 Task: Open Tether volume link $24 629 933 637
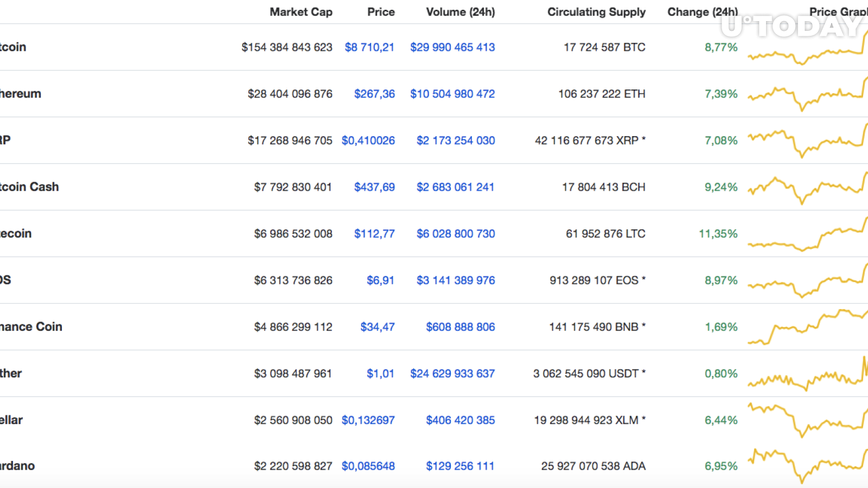click(x=452, y=374)
